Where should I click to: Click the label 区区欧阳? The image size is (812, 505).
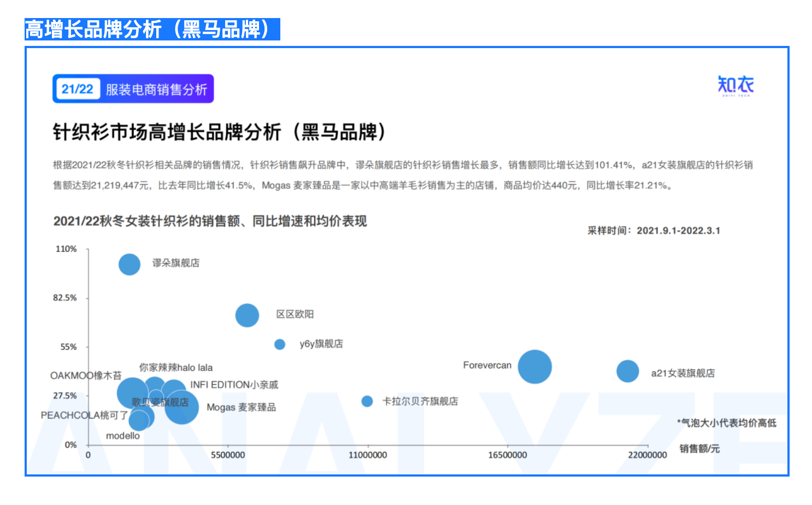click(x=295, y=314)
